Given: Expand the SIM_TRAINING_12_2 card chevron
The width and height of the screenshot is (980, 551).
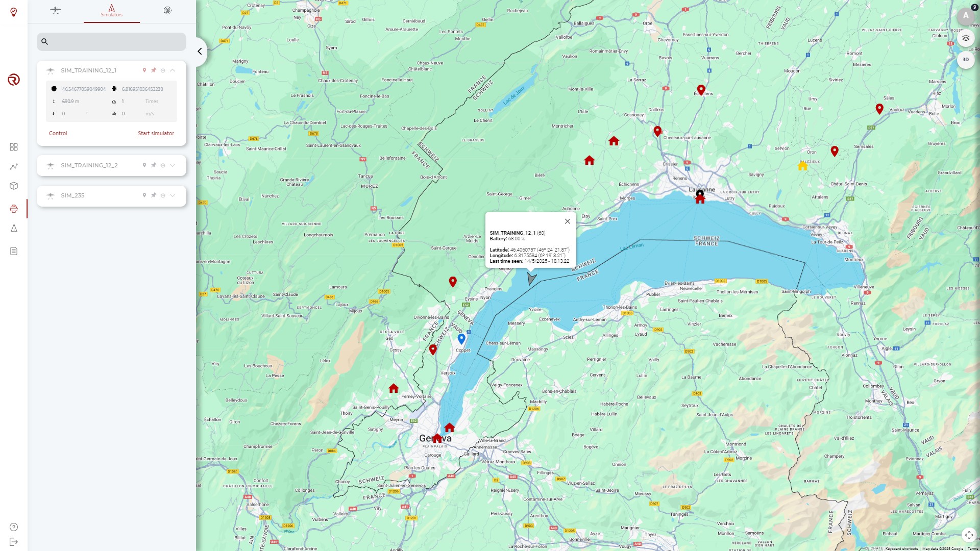Looking at the screenshot, I should pyautogui.click(x=173, y=165).
